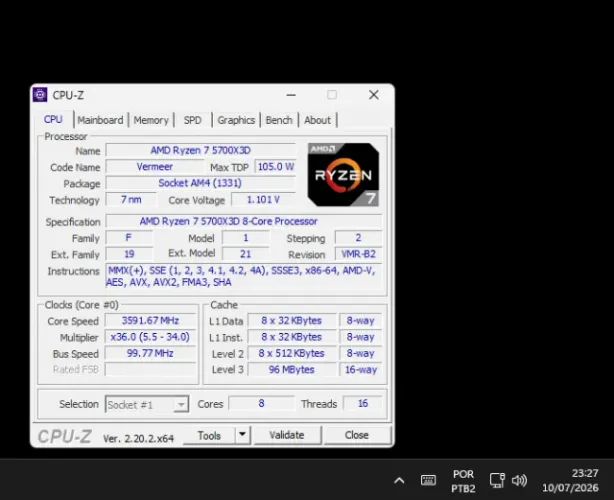Click the Family value F
This screenshot has height=500, width=614.
(129, 238)
